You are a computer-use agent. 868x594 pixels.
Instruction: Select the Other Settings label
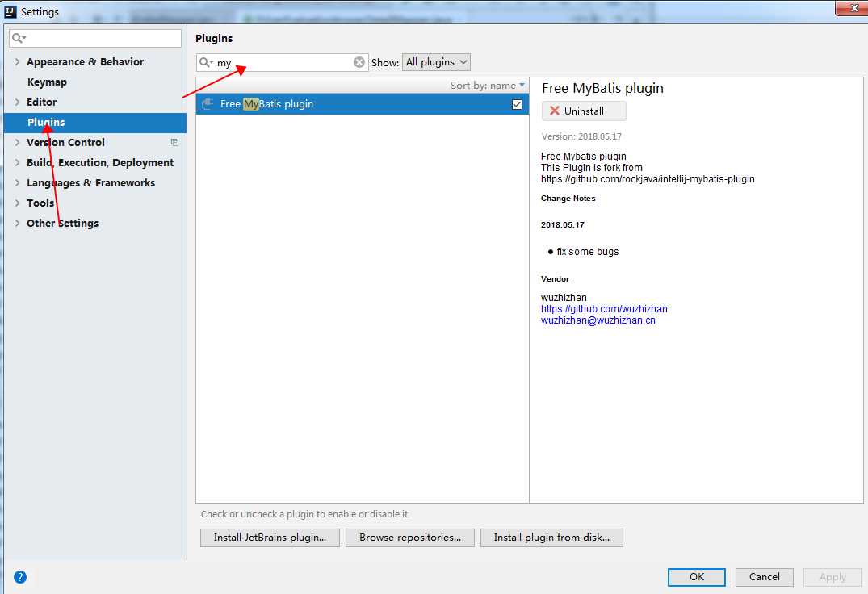click(62, 223)
